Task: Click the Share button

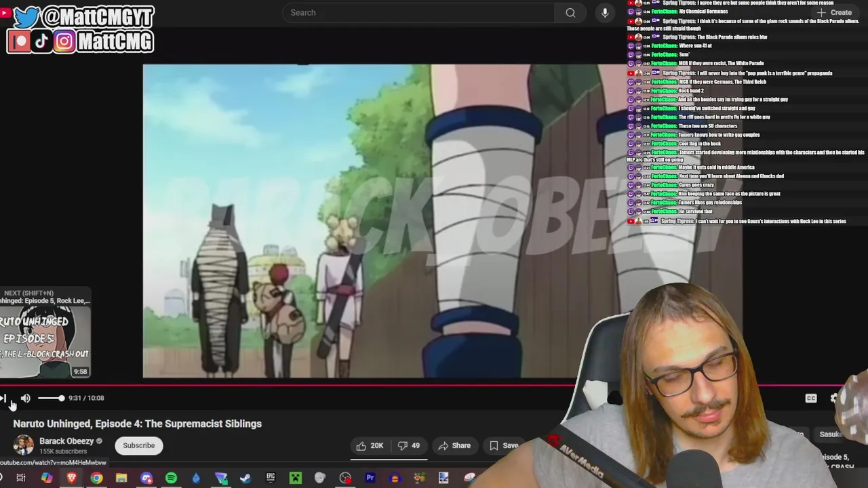Action: pyautogui.click(x=454, y=445)
